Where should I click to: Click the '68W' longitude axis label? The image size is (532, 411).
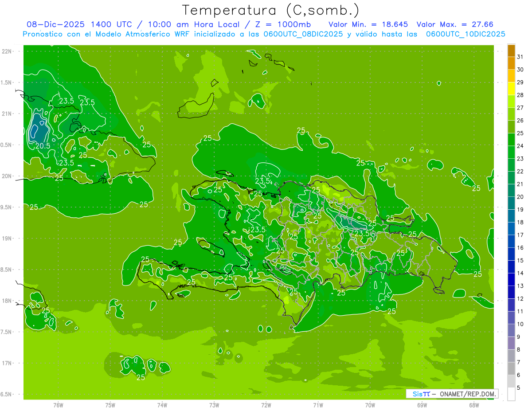(x=474, y=405)
